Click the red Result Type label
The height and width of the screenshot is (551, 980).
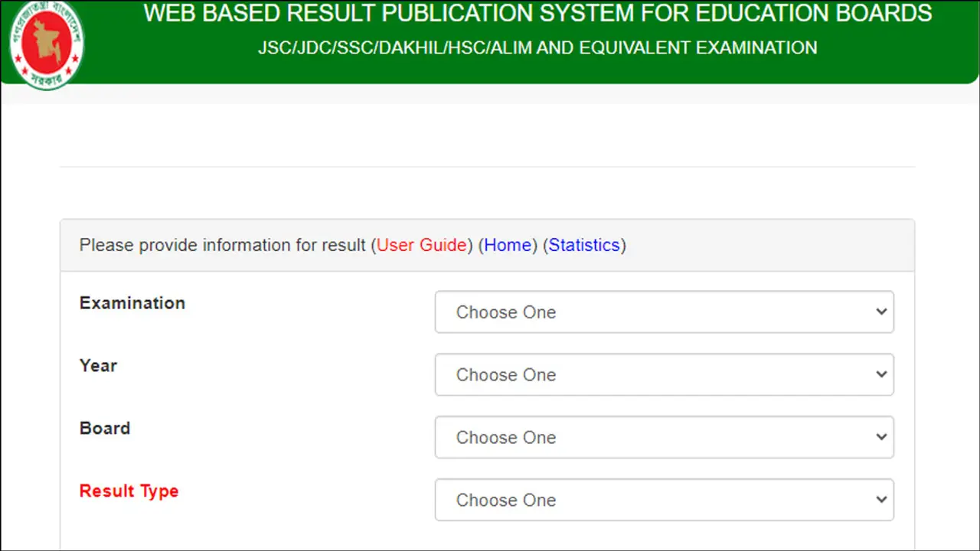pyautogui.click(x=129, y=491)
